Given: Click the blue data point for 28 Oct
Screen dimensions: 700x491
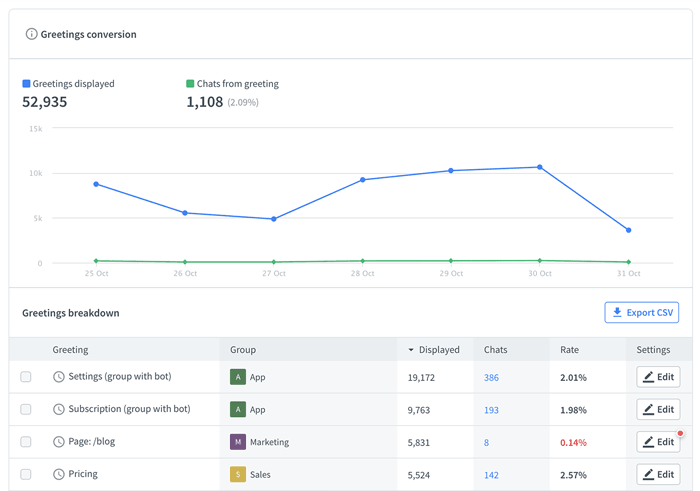Looking at the screenshot, I should pyautogui.click(x=362, y=180).
